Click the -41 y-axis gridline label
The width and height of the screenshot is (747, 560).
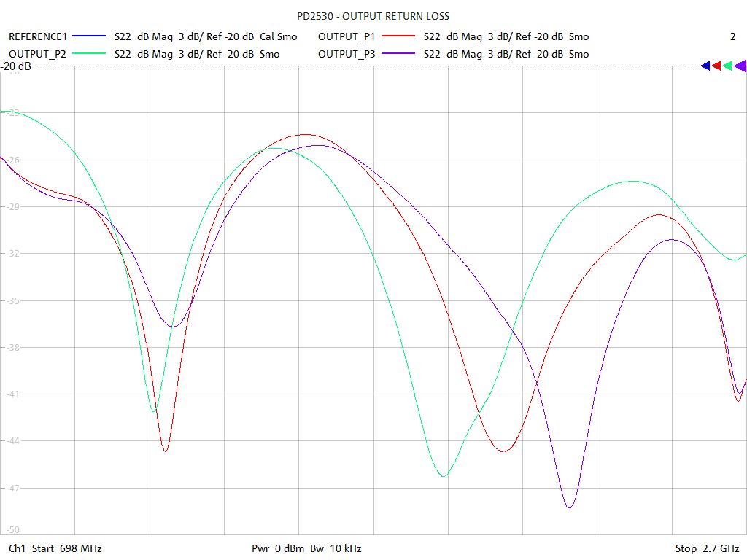point(12,394)
